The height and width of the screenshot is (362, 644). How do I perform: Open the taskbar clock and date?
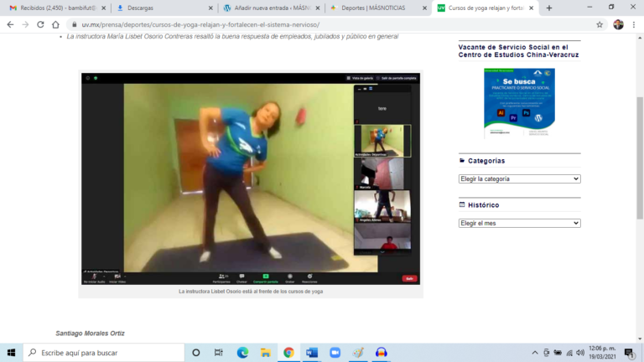pyautogui.click(x=603, y=353)
